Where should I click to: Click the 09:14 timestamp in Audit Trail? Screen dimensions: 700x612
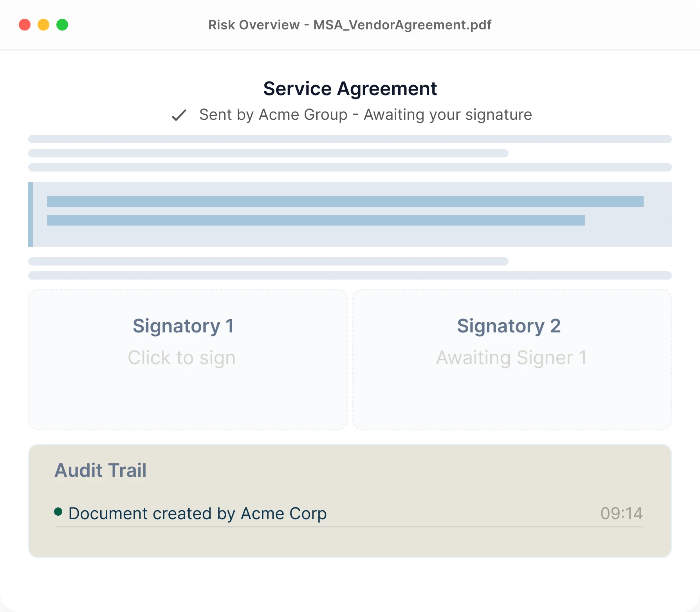(x=621, y=513)
